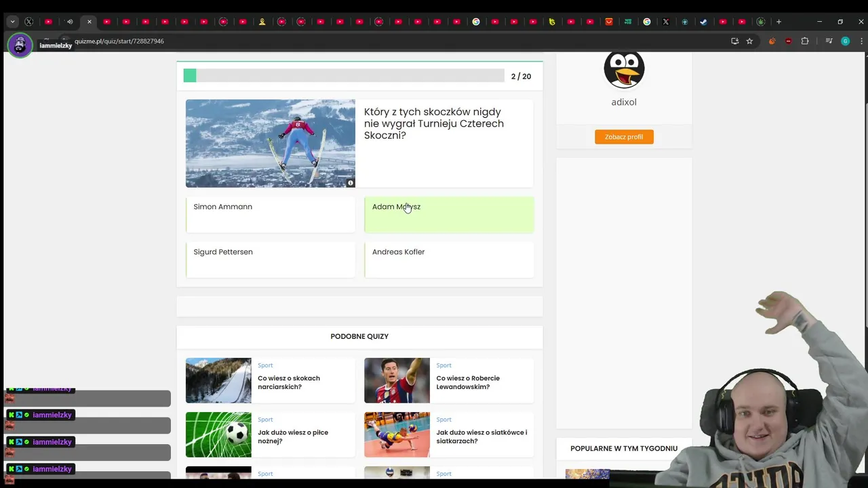868x488 pixels.
Task: Click the PODOBNE QUIZY heading
Action: coord(359,336)
